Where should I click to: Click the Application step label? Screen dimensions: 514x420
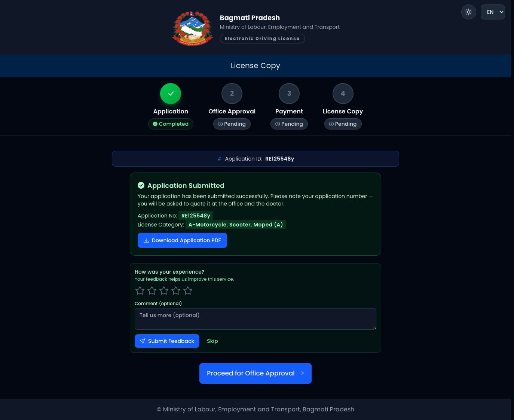(171, 111)
